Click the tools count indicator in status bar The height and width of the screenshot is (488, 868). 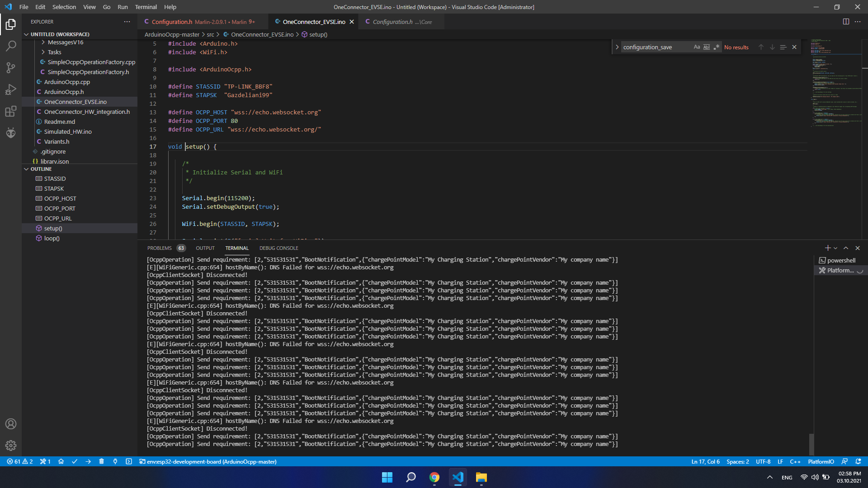click(x=45, y=461)
